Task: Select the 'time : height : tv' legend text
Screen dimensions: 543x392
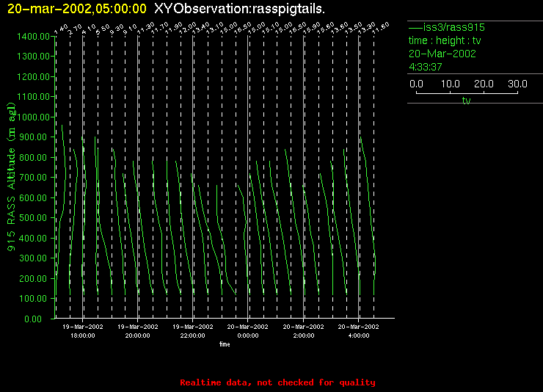Action: point(445,40)
